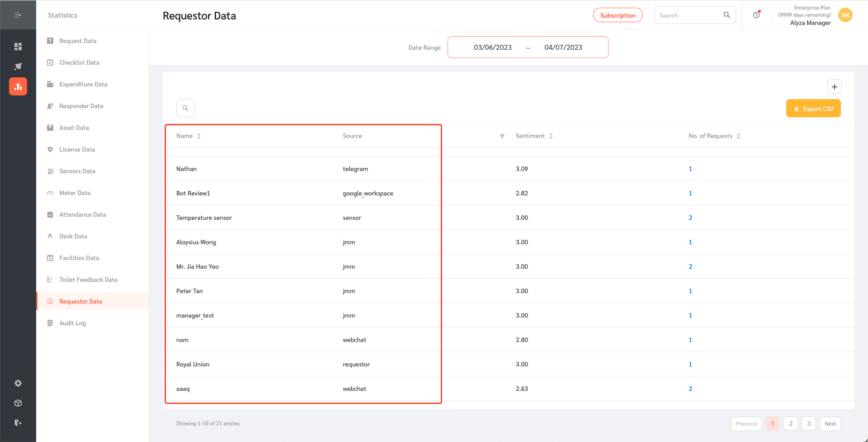
Task: Go to page 3 of the table
Action: click(808, 423)
